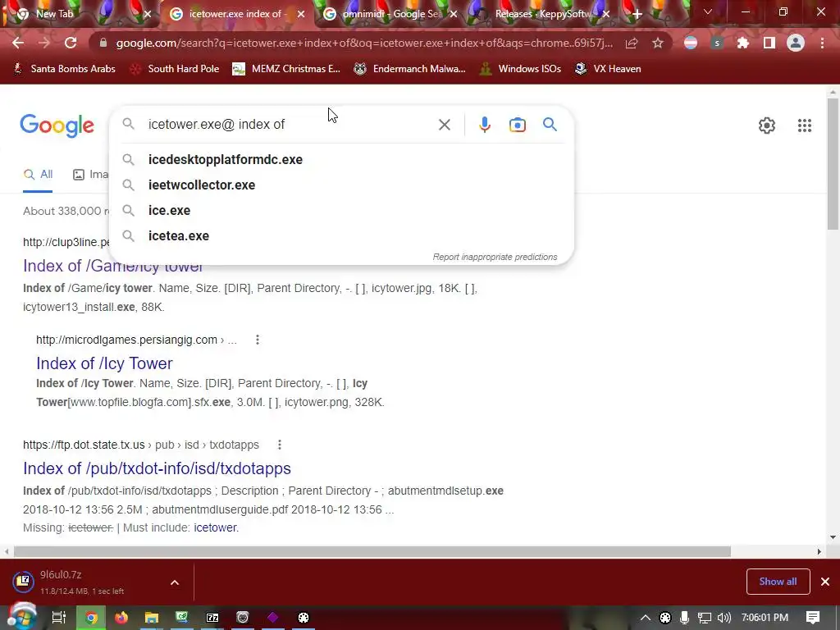Image resolution: width=840 pixels, height=630 pixels.
Task: Open the Windows Start button
Action: [x=21, y=618]
